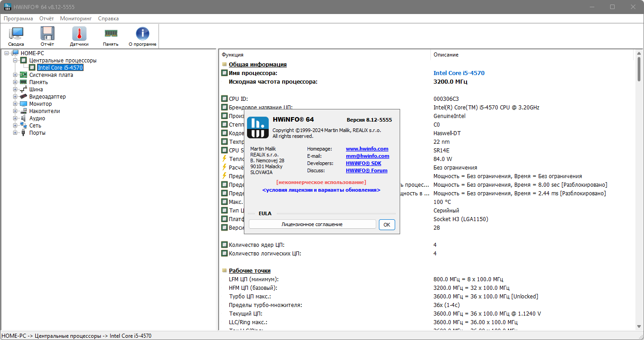Click the Рабочие точки section icon
The width and height of the screenshot is (644, 340).
pyautogui.click(x=224, y=271)
